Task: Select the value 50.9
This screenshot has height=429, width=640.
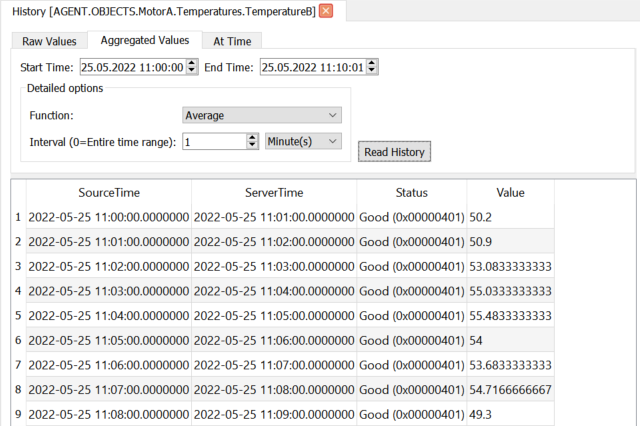Action: click(x=510, y=242)
